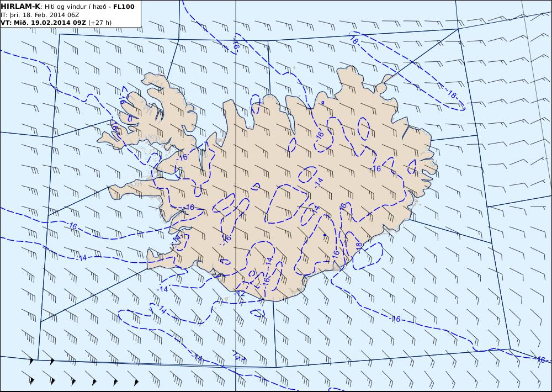Select the "FL100" flight level label
Image resolution: width=552 pixels, height=392 pixels.
click(124, 7)
